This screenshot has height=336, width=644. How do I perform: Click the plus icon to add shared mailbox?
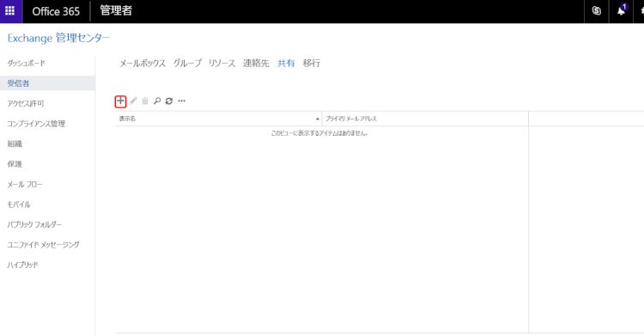click(x=120, y=101)
